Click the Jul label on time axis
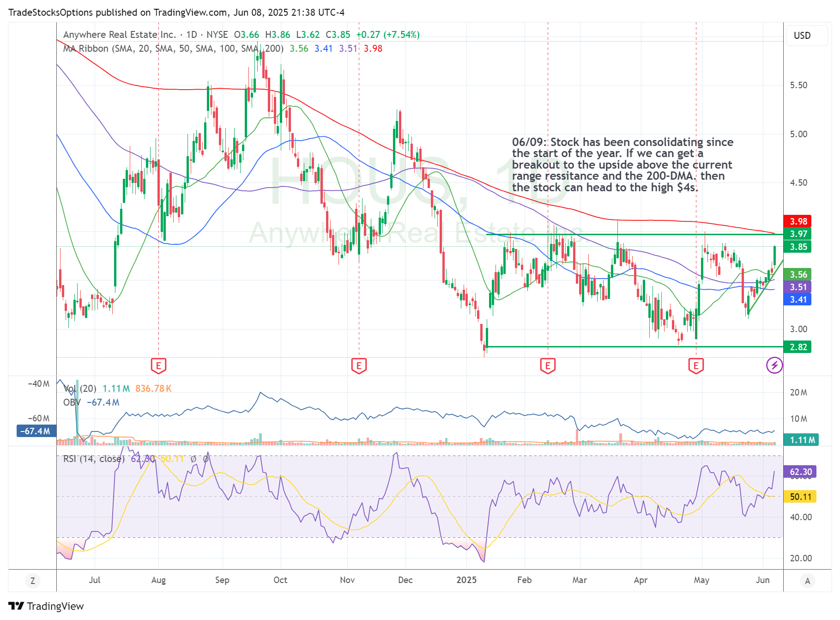Screen dimensions: 840x620 pos(95,580)
